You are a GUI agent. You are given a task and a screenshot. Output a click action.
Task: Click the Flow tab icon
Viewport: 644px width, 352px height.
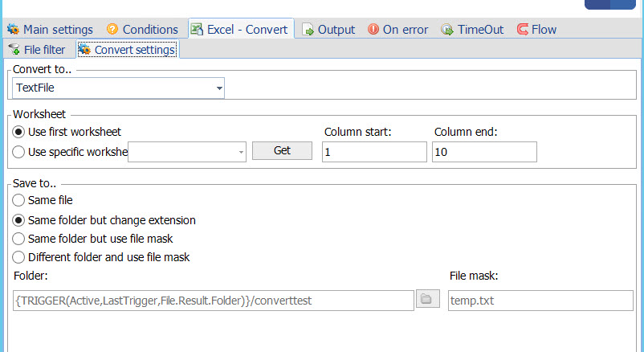(x=523, y=30)
